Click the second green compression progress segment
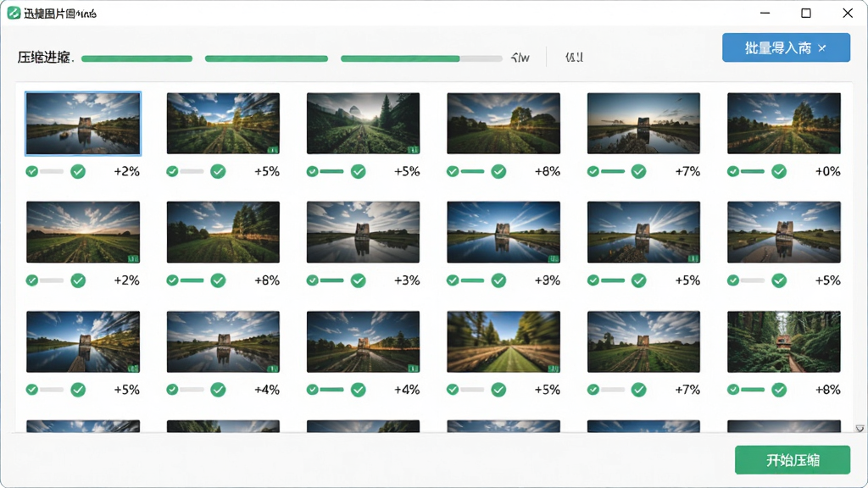Screen dimensions: 868x488 point(266,58)
